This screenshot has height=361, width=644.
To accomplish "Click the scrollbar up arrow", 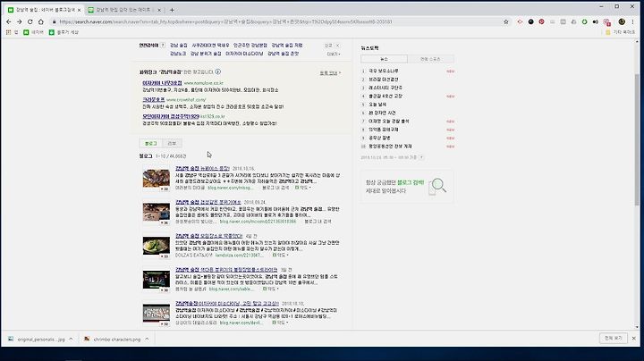I will 637,41.
